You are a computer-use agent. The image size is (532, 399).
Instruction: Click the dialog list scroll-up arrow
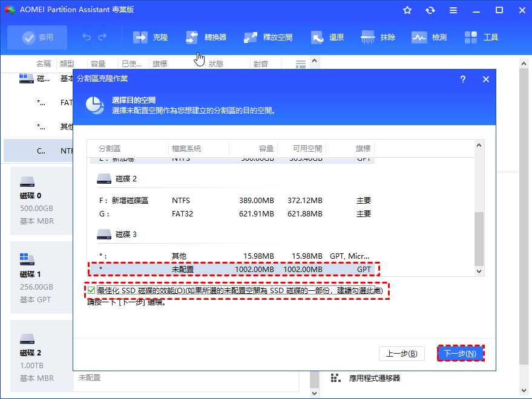(x=479, y=145)
